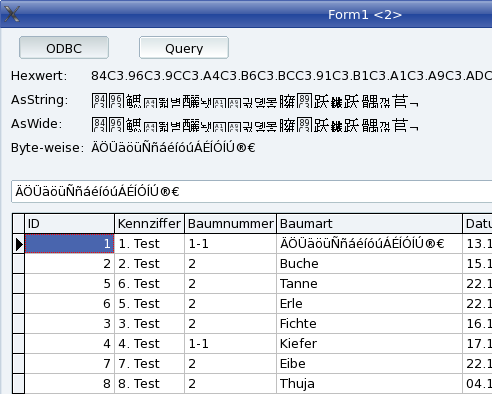492x394 pixels.
Task: Click the ODBC button
Action: [x=64, y=48]
